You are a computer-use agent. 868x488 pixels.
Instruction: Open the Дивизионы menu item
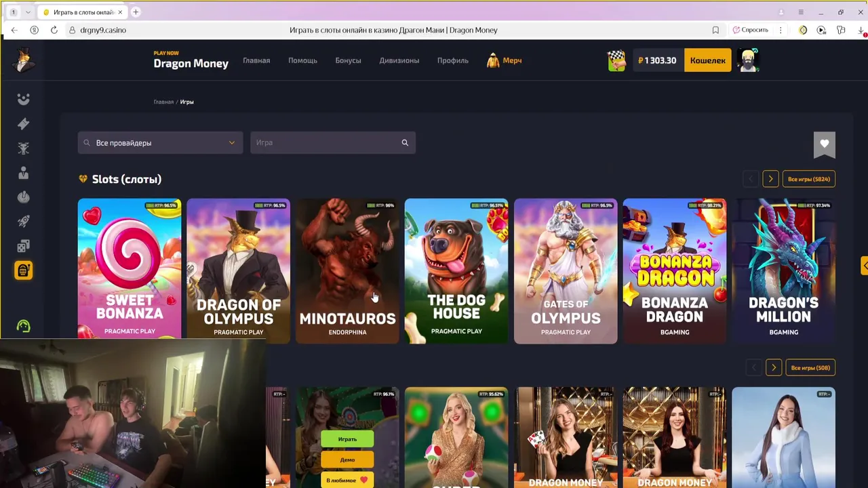click(399, 60)
